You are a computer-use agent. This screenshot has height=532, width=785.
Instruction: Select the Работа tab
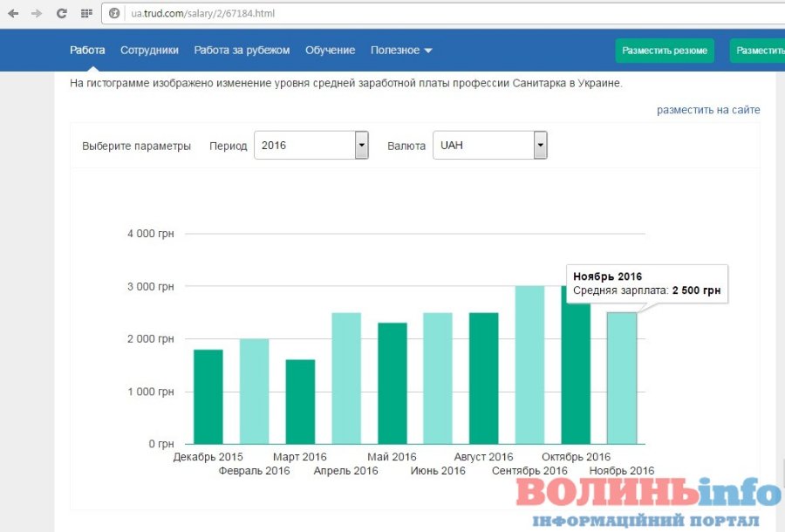pyautogui.click(x=87, y=51)
